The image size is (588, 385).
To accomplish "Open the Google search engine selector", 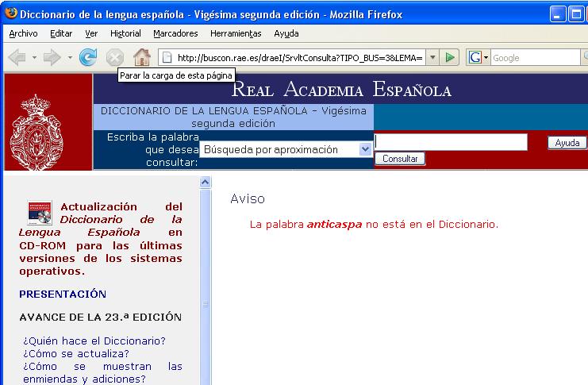I will click(x=478, y=57).
